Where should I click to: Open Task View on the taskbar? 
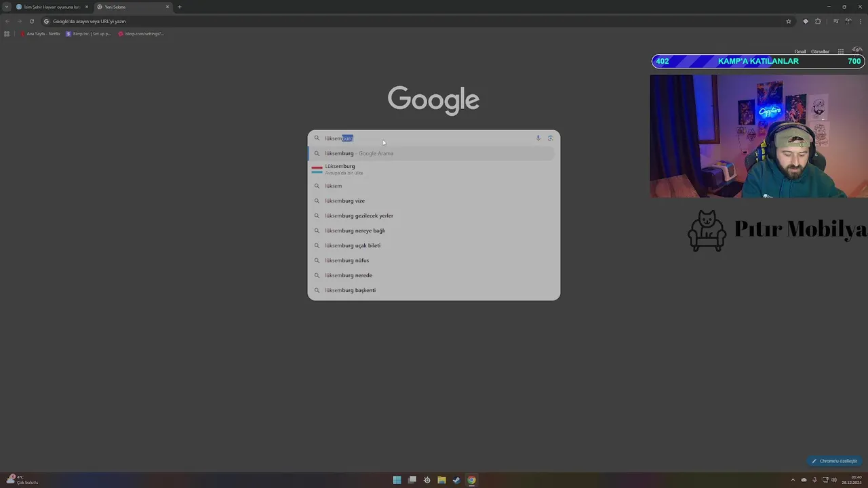pyautogui.click(x=412, y=480)
